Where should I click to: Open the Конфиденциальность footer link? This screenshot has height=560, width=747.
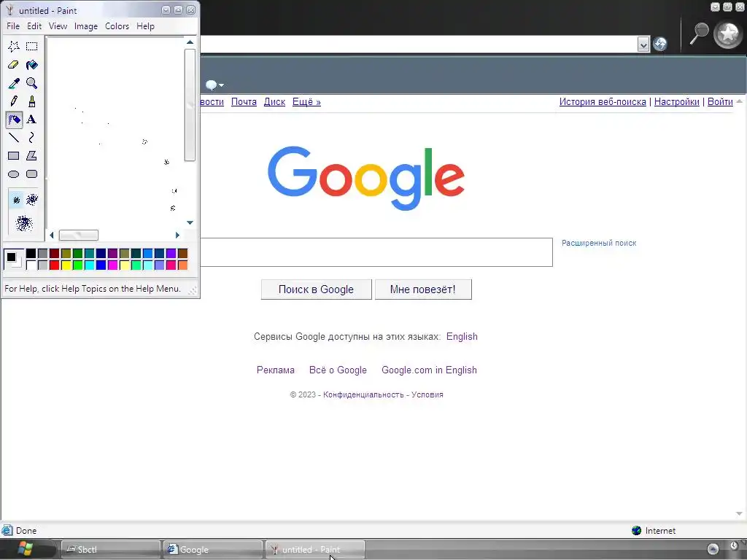click(363, 394)
